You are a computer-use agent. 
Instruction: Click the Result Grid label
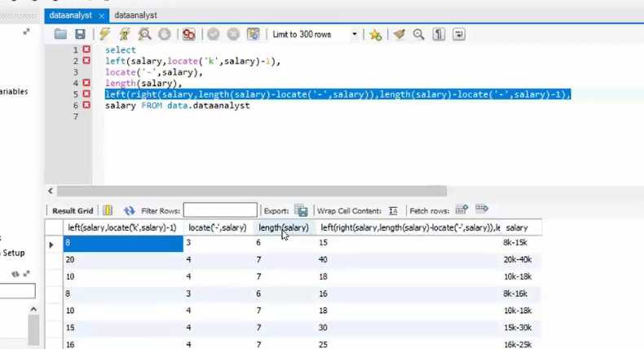click(73, 211)
